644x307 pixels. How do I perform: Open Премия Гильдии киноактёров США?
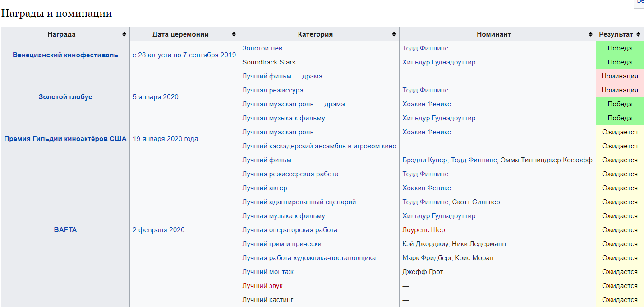point(65,139)
